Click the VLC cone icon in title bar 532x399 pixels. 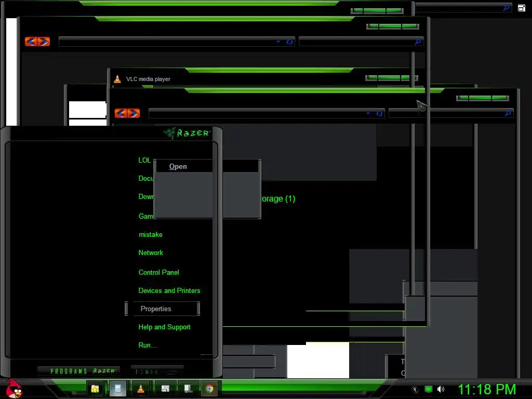point(117,79)
